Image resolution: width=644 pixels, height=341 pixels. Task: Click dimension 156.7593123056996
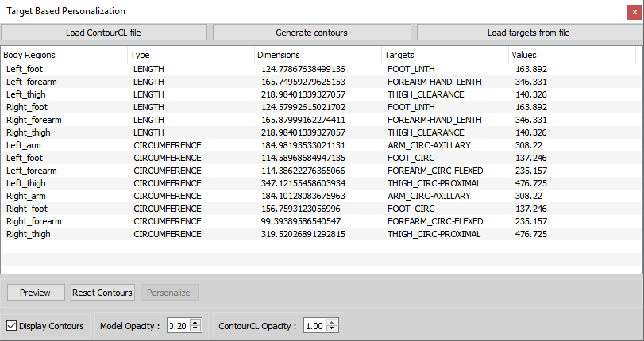301,209
